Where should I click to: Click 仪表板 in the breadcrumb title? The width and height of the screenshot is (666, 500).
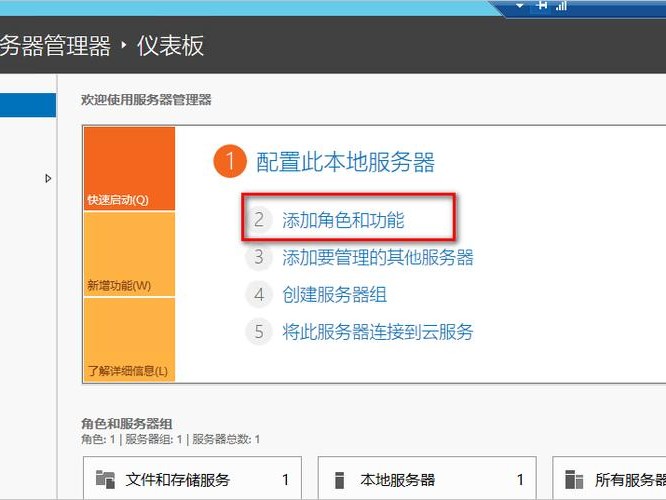pos(170,45)
